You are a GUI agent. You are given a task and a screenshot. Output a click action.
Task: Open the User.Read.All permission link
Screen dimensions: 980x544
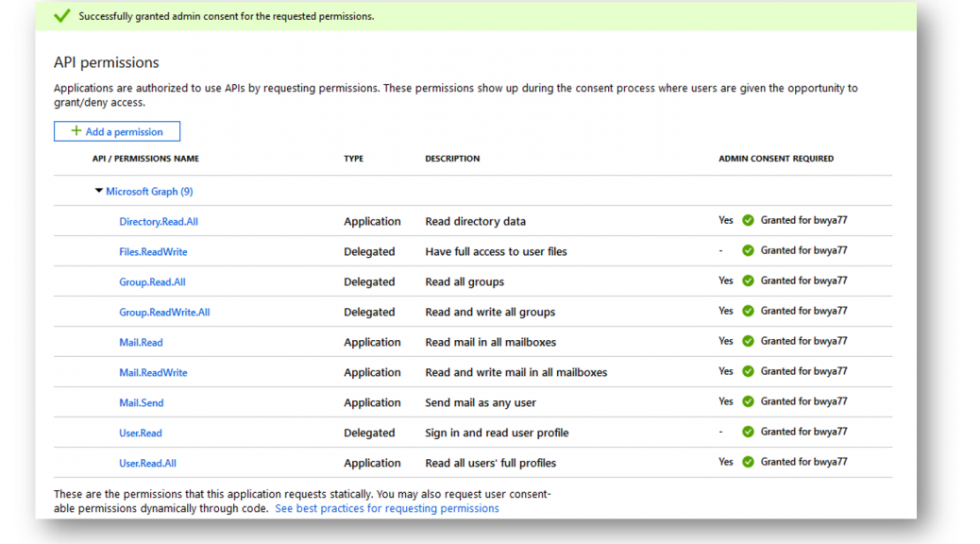click(147, 464)
